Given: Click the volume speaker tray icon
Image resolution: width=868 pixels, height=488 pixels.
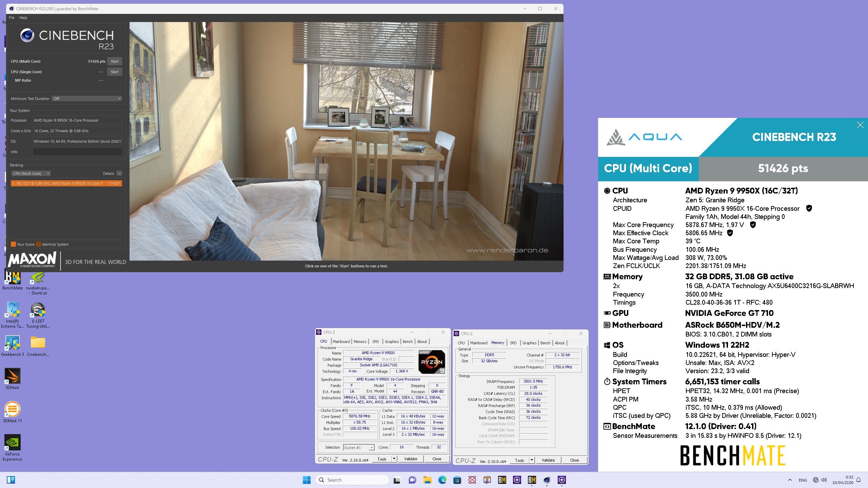Looking at the screenshot, I should pyautogui.click(x=824, y=480).
